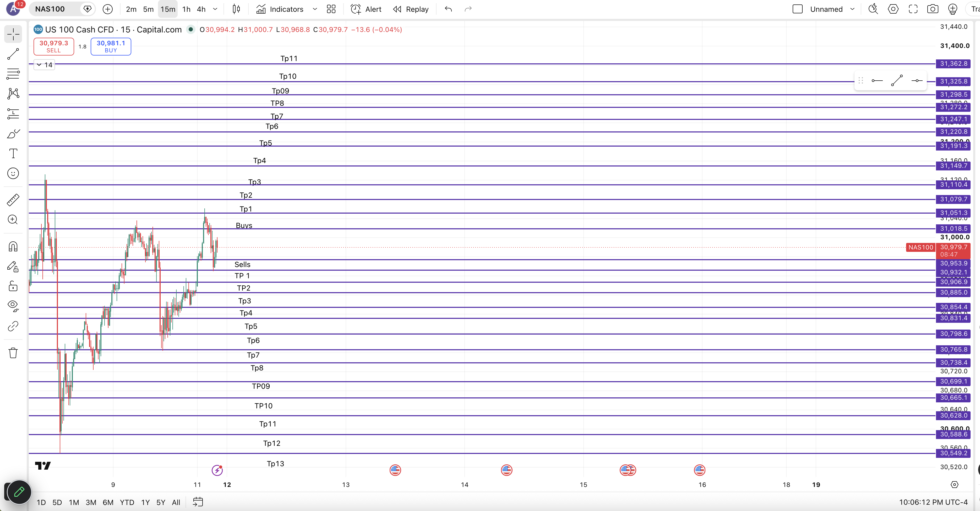Take a chart snapshot with camera

[x=933, y=9]
